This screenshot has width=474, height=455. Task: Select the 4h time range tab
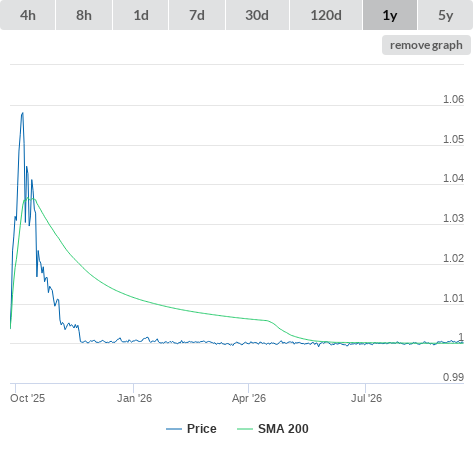[27, 15]
